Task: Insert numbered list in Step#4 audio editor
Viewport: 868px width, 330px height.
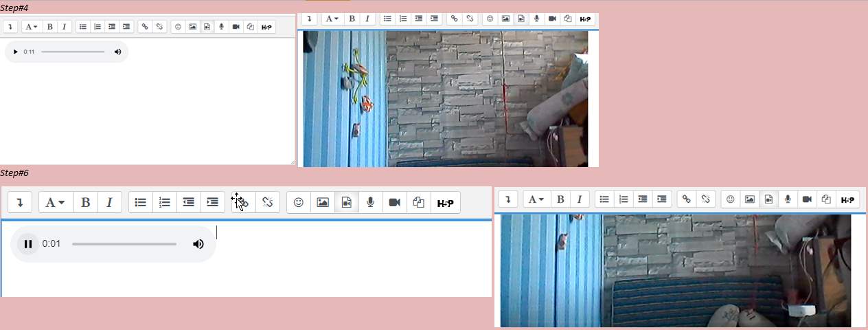Action: point(98,27)
